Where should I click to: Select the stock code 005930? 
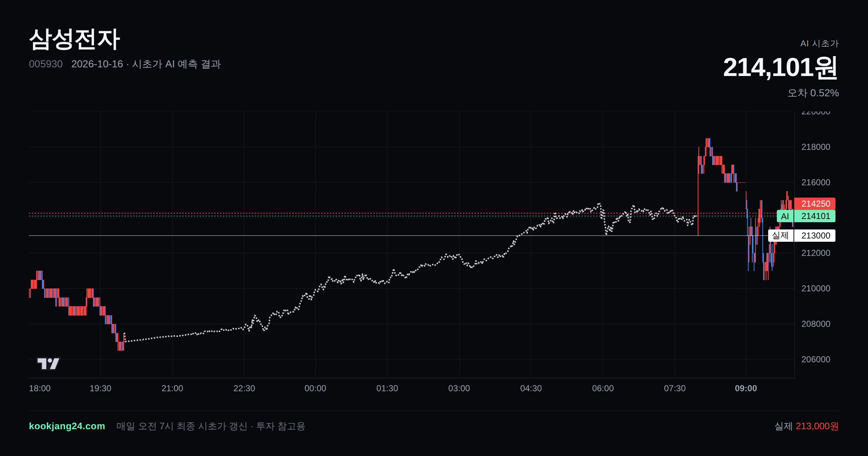pyautogui.click(x=46, y=64)
